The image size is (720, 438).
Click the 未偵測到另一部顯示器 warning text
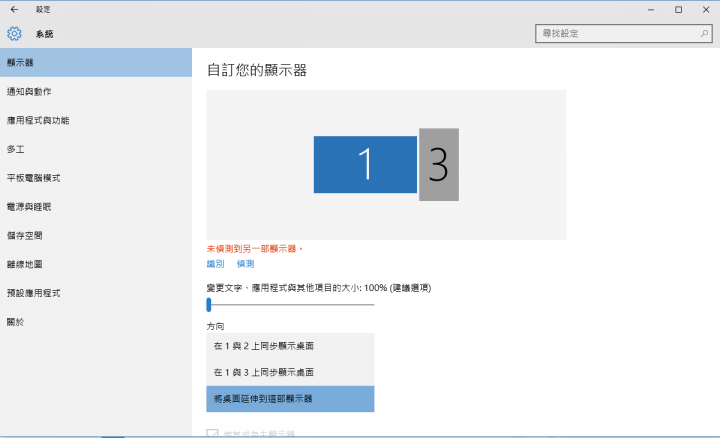click(254, 249)
